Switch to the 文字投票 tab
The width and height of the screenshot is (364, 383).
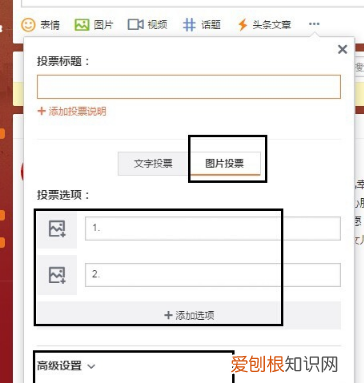tap(153, 163)
